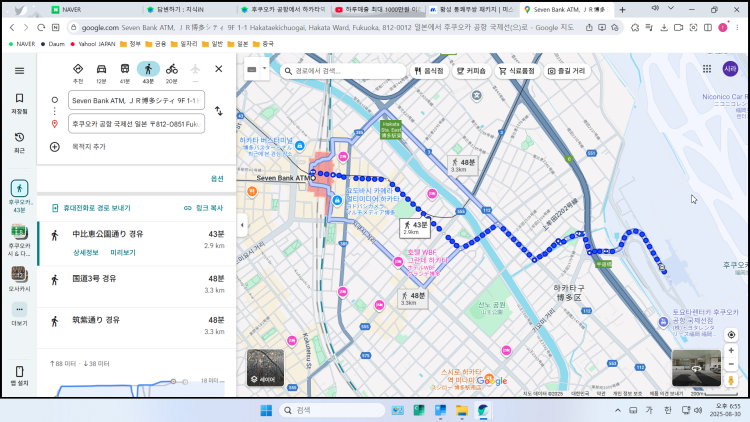Click the Windows taskbar search box

[332, 410]
